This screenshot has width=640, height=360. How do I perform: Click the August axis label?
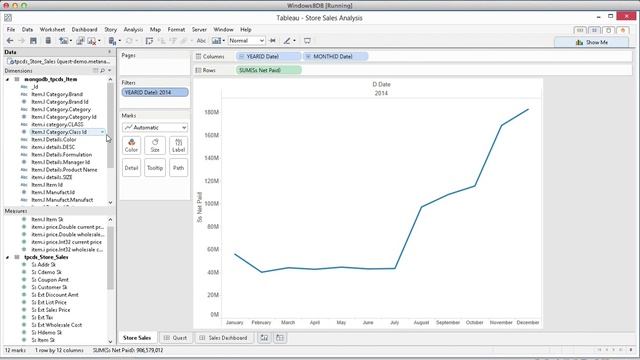(x=421, y=322)
